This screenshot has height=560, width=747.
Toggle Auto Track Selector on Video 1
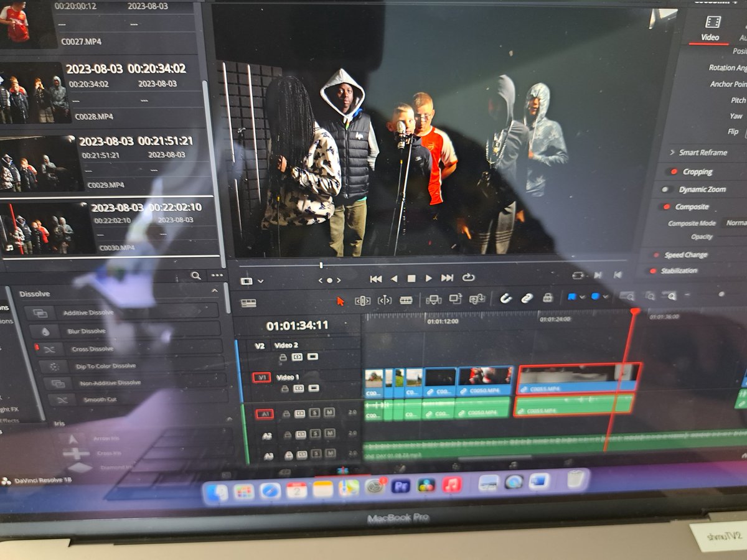(x=299, y=388)
